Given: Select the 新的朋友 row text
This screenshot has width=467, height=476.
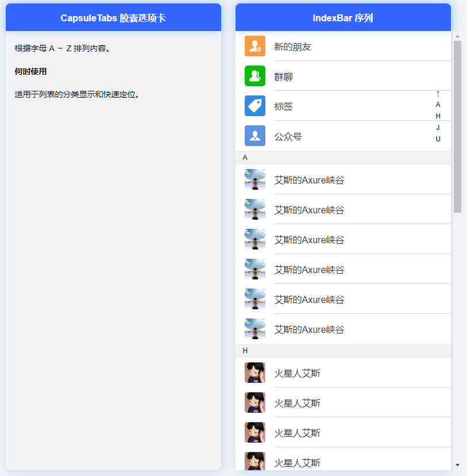Looking at the screenshot, I should pos(292,47).
